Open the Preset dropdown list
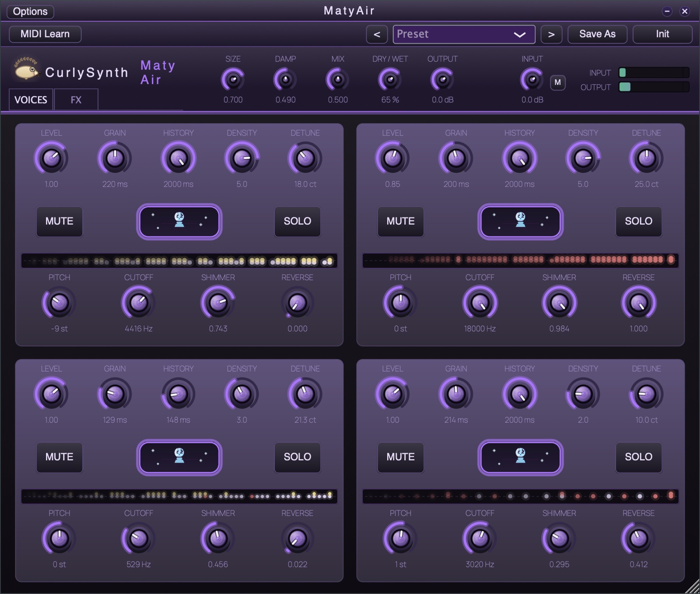The width and height of the screenshot is (700, 594). 464,34
